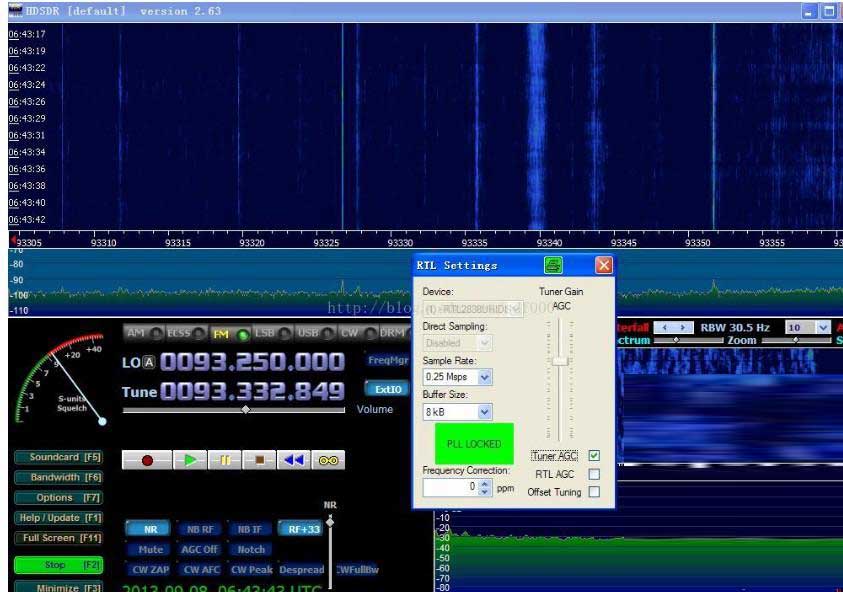Uncheck the Tuner AGC checkbox
The width and height of the screenshot is (843, 592).
point(594,456)
